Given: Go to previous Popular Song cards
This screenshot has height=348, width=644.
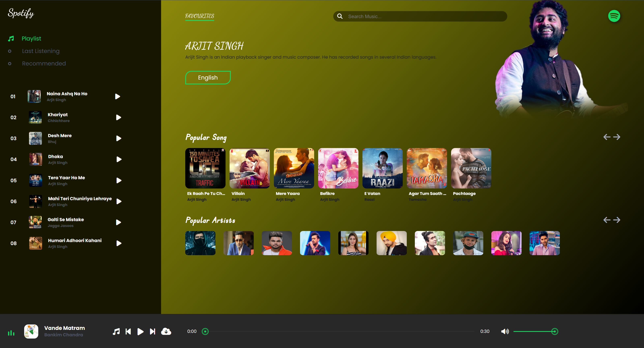Looking at the screenshot, I should tap(607, 137).
